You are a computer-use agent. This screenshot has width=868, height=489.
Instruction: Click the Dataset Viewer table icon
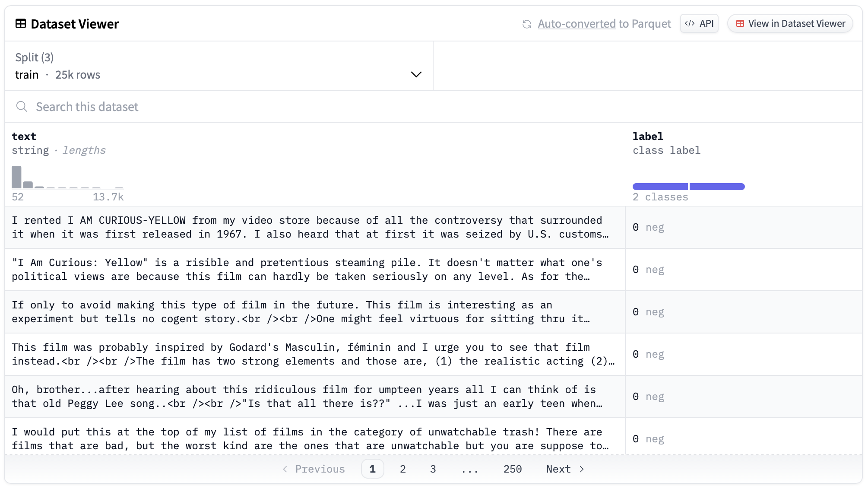pos(21,24)
